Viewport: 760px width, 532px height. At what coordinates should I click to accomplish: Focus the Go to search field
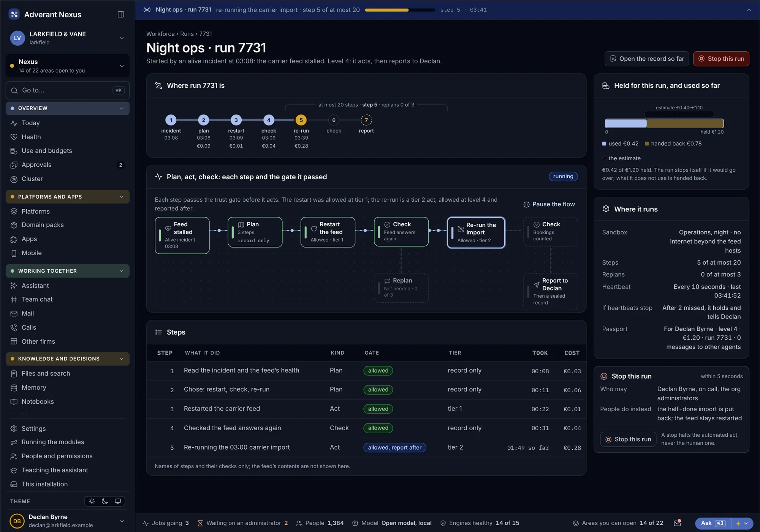[68, 90]
